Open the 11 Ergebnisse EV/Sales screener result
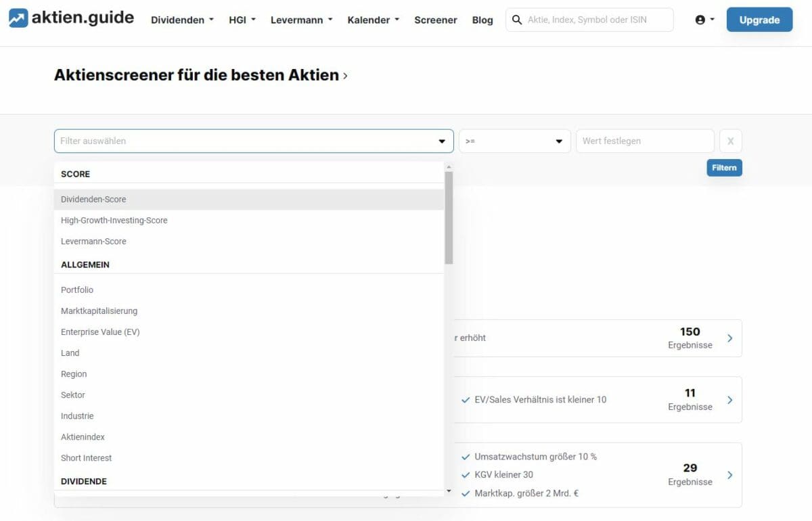The height and width of the screenshot is (521, 812). (x=729, y=400)
